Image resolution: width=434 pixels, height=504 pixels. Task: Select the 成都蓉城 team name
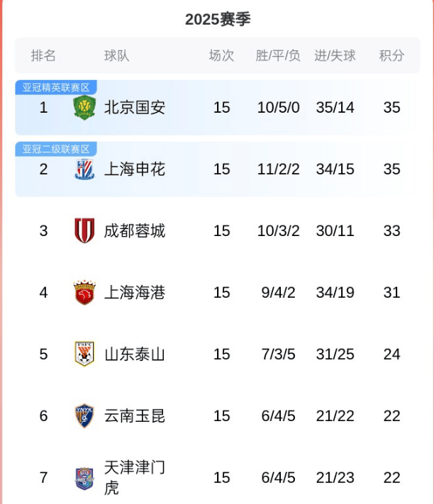[135, 231]
